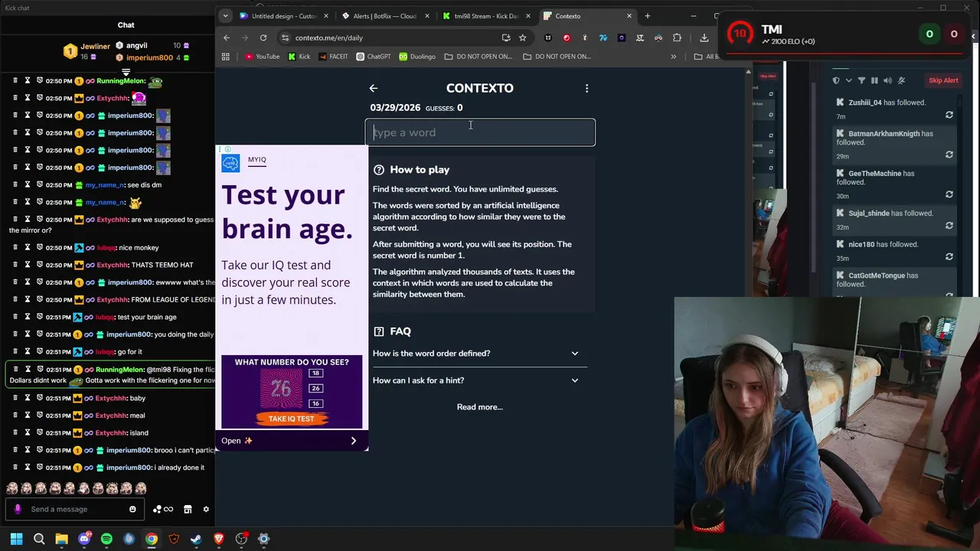Click the microphone icon in chat input
Screen dimensions: 980x551
(x=18, y=510)
